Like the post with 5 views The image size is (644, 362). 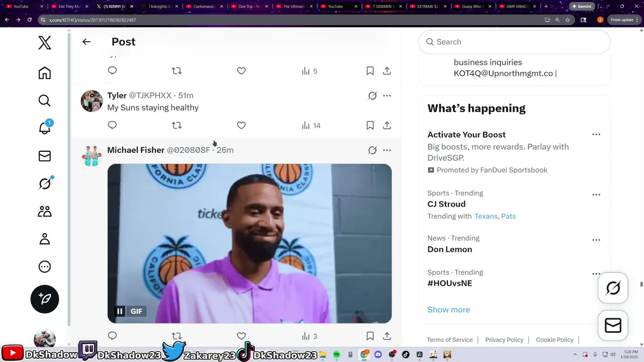242,71
